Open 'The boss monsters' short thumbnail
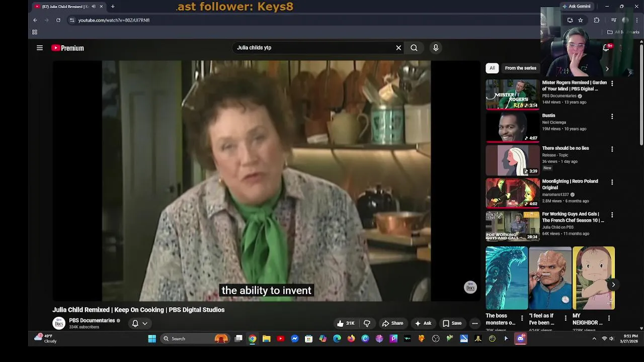The width and height of the screenshot is (644, 362). click(x=507, y=278)
